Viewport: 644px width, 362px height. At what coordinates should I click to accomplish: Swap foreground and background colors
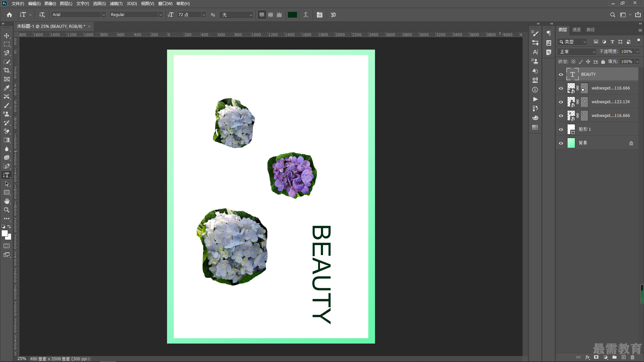(9, 227)
